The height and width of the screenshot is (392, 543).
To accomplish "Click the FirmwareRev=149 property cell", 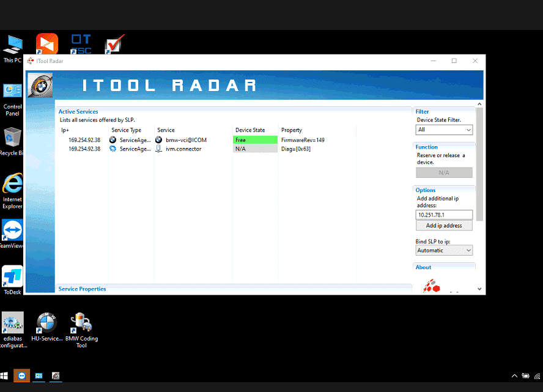I will click(x=303, y=140).
